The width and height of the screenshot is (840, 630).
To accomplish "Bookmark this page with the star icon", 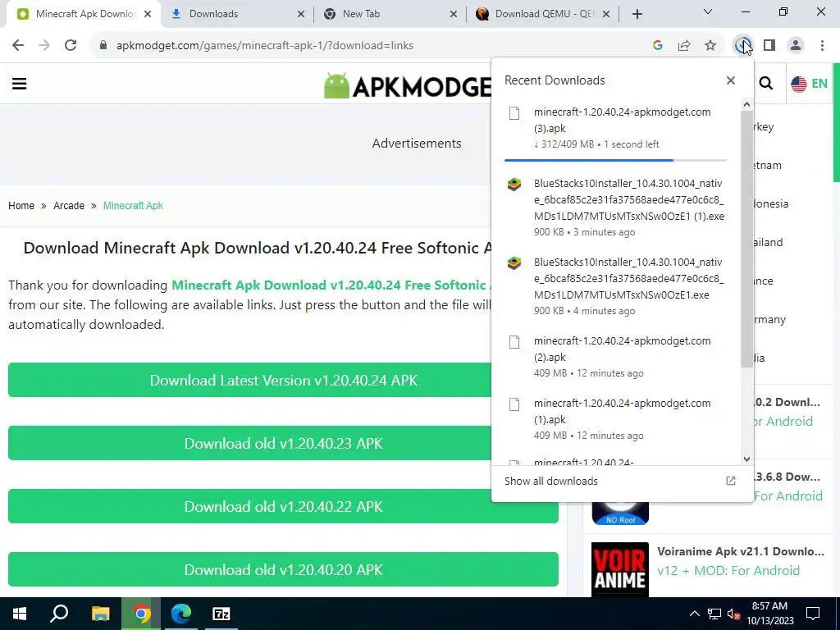I will pos(710,46).
